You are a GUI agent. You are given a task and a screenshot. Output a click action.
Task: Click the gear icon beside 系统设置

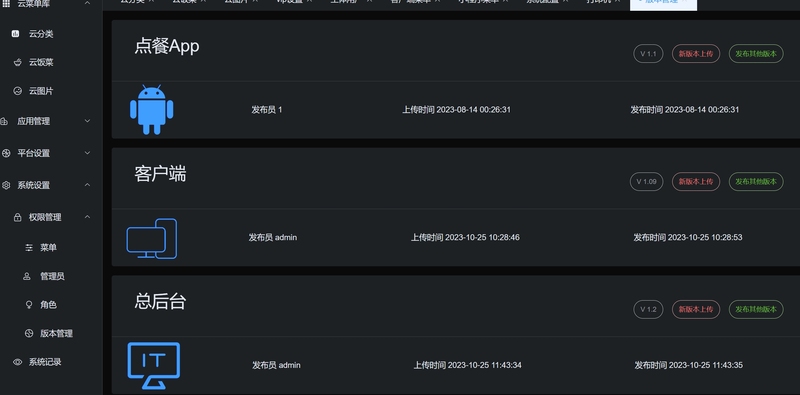tap(6, 185)
